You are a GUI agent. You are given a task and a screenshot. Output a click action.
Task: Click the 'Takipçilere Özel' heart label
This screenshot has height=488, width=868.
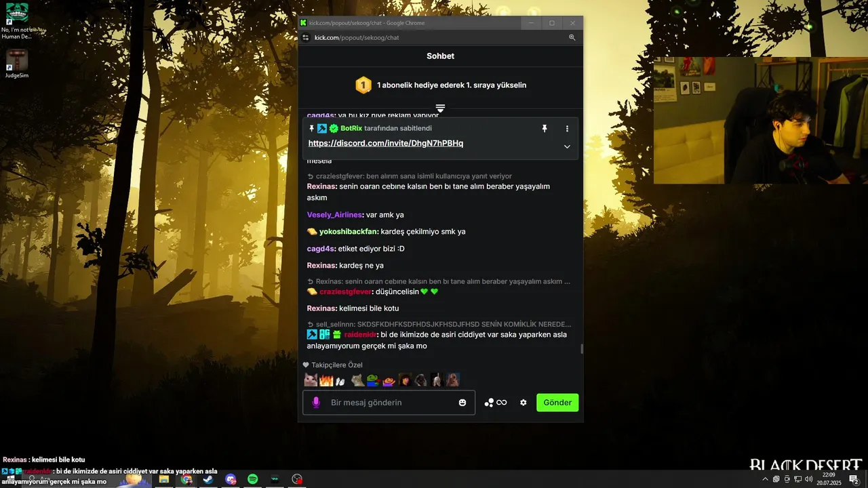(x=333, y=365)
